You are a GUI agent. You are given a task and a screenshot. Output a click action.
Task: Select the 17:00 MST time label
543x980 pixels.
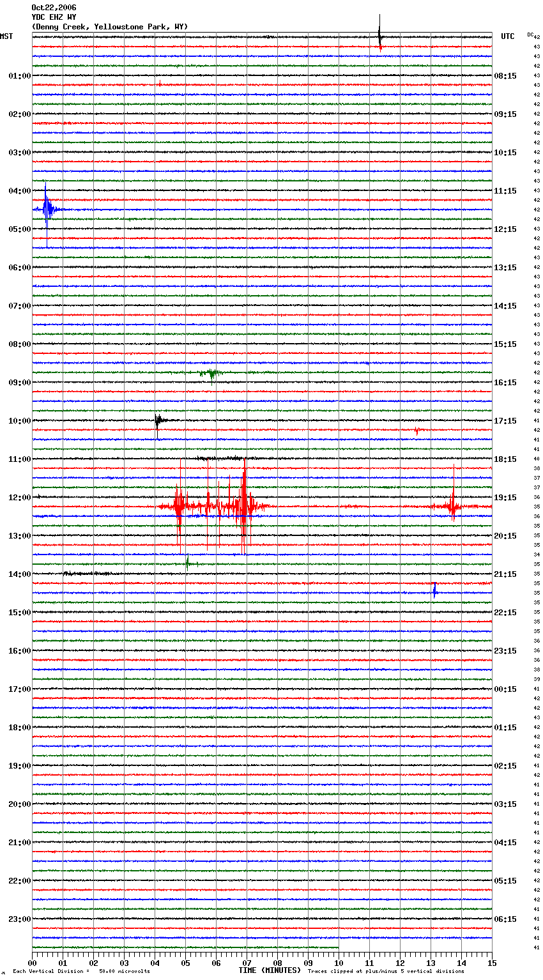point(20,689)
